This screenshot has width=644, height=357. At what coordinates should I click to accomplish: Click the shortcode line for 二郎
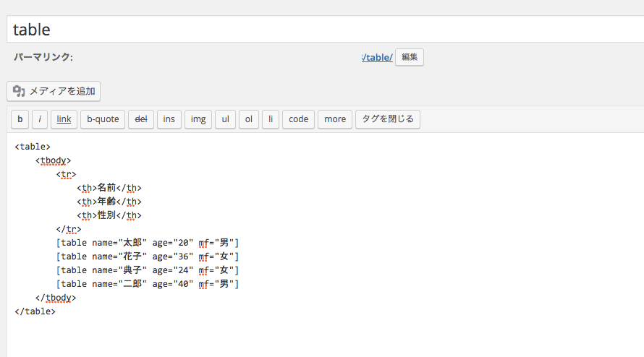pyautogui.click(x=148, y=284)
